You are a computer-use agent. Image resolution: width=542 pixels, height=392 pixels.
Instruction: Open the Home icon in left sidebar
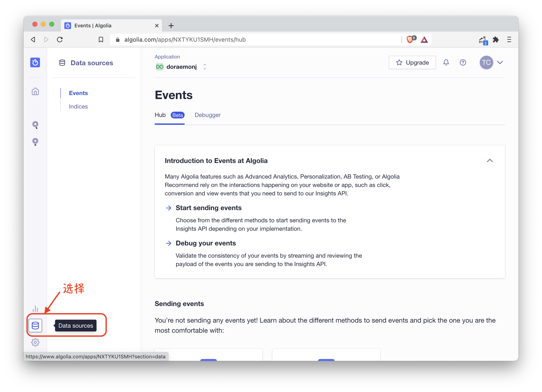pyautogui.click(x=35, y=91)
